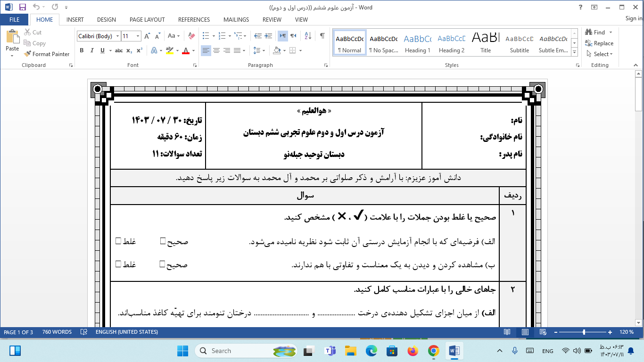Open line spacing options
The height and width of the screenshot is (362, 644).
click(258, 50)
